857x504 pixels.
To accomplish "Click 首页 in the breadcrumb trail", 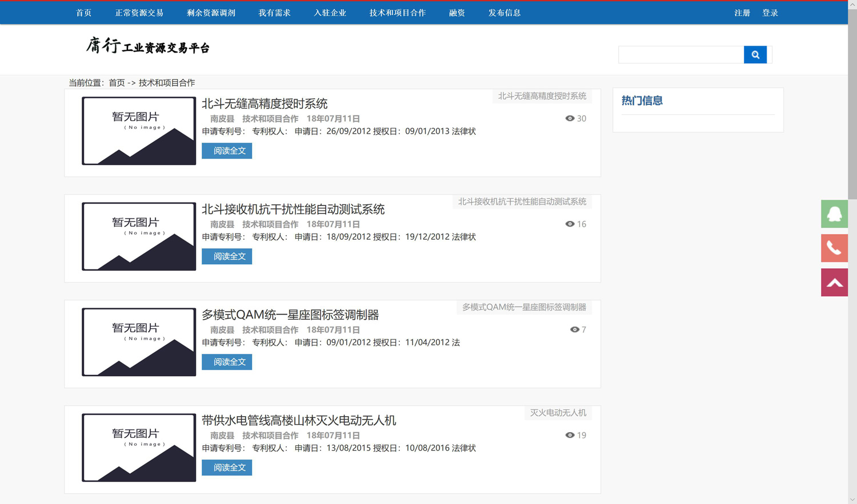I will [117, 82].
